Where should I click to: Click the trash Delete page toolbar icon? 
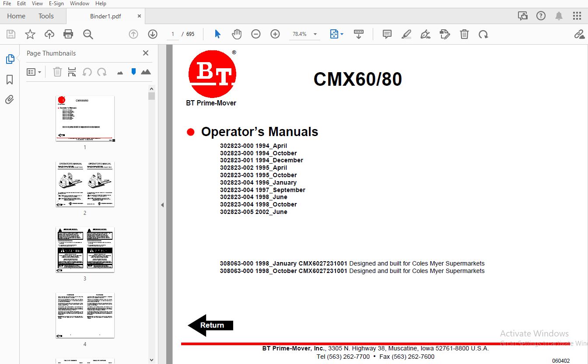[464, 34]
